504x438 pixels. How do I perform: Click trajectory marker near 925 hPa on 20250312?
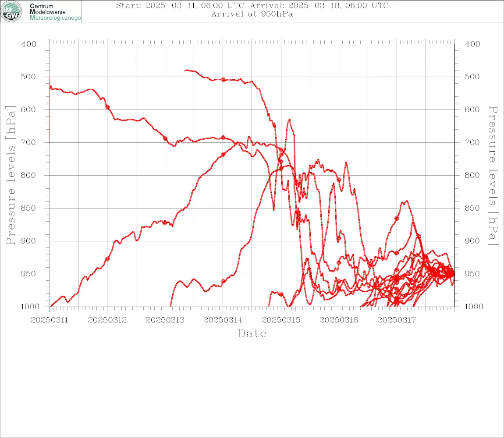[107, 259]
